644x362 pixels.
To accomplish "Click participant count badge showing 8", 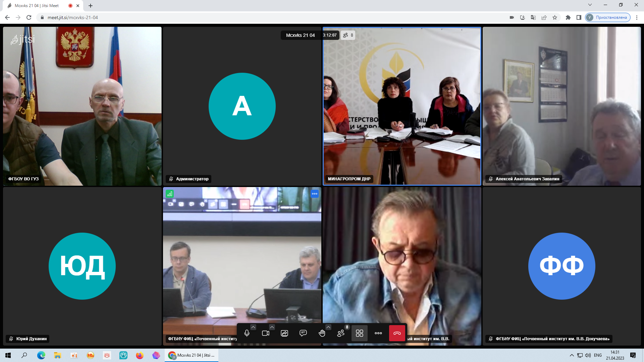I will click(348, 35).
